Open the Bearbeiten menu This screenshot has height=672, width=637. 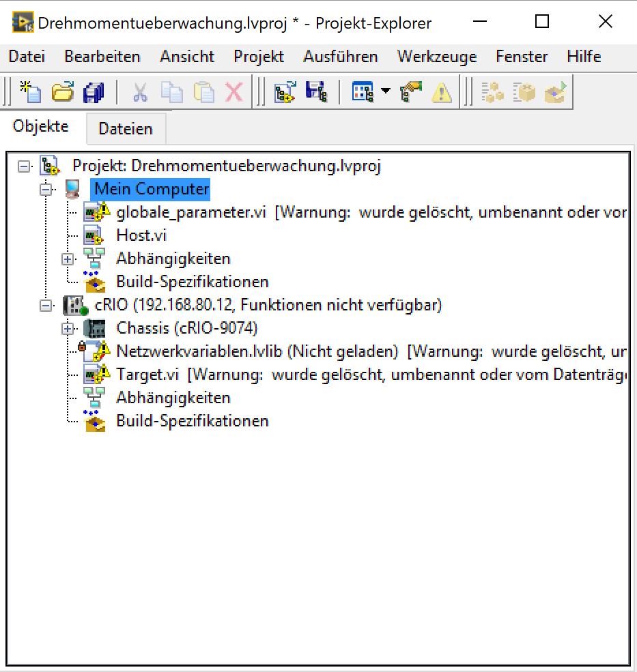pyautogui.click(x=102, y=57)
